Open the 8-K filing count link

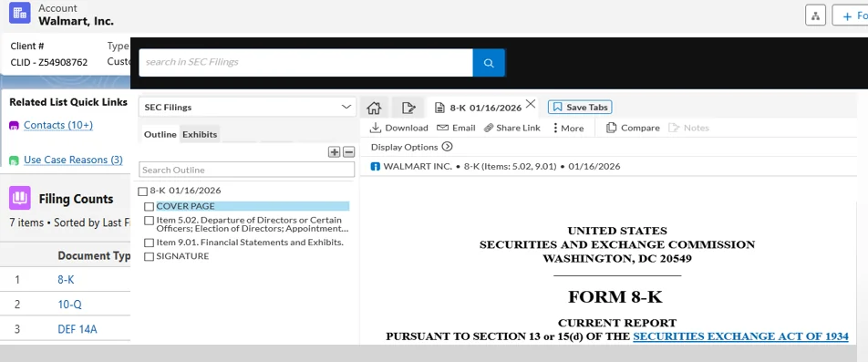coord(66,280)
